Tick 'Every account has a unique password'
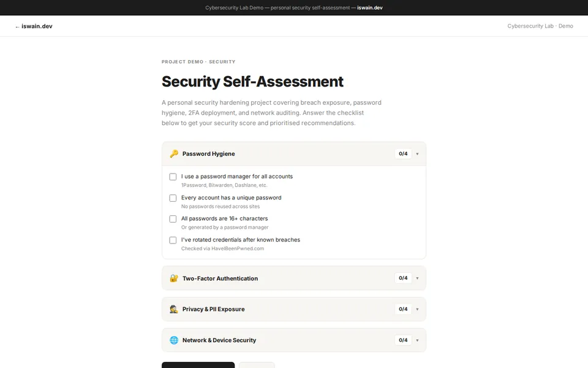 pos(173,198)
